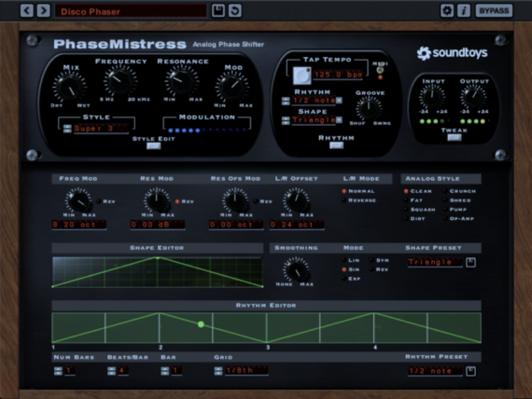
Task: Click the Mix knob
Action: (x=70, y=87)
